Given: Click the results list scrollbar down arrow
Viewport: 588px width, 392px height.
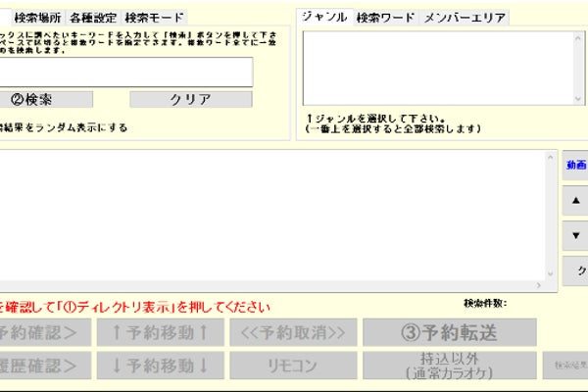Looking at the screenshot, I should (x=550, y=272).
